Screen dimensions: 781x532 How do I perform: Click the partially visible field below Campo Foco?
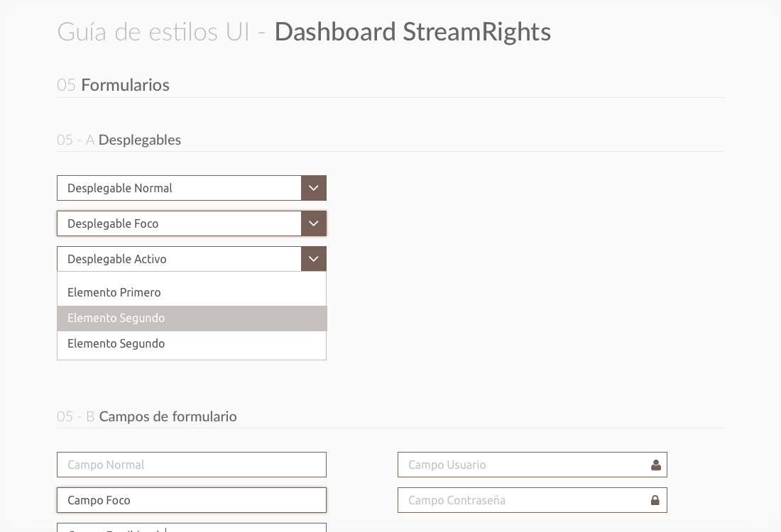pos(191,528)
